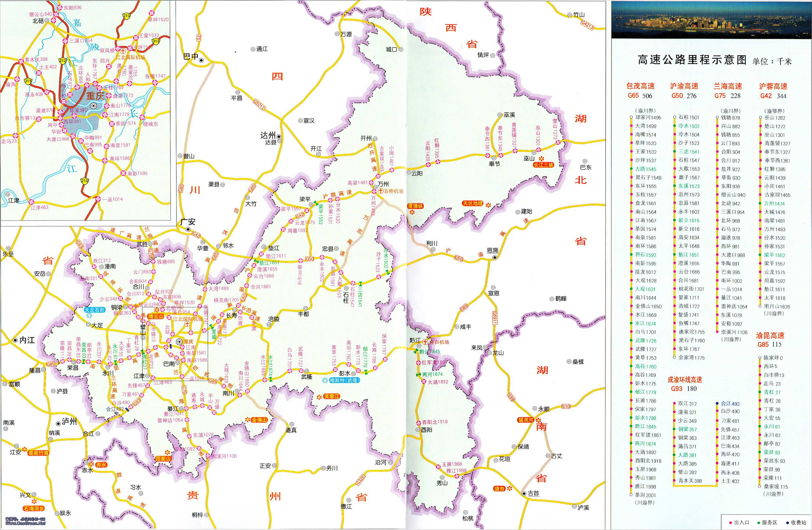Click the 五桥机场 airport icon near 万州
Image resolution: width=812 pixels, height=530 pixels.
(381, 191)
